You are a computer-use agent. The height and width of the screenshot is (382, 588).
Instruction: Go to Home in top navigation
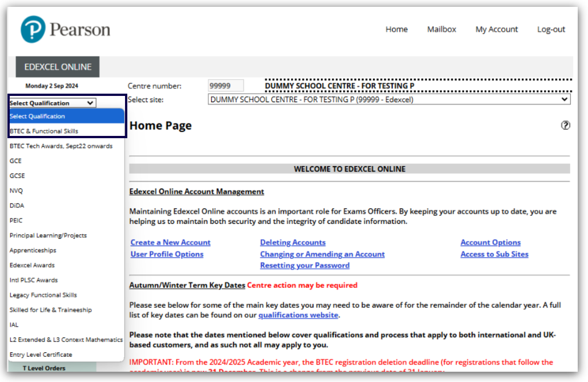tap(396, 29)
